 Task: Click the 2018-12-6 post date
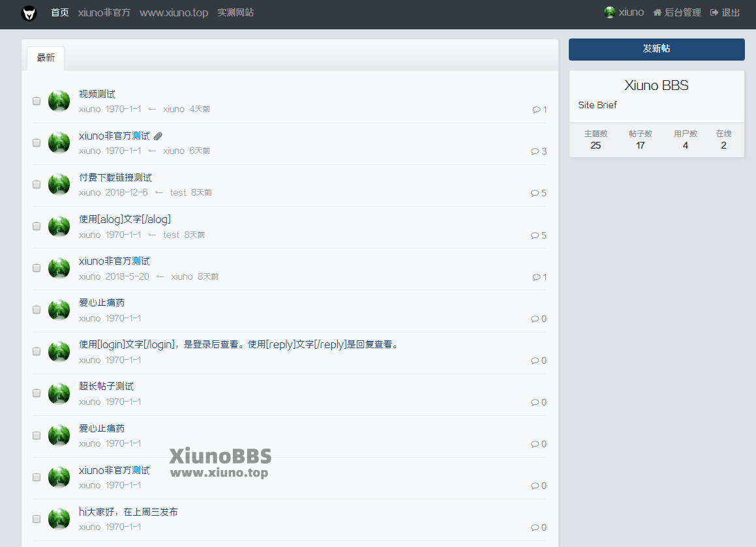click(x=127, y=193)
